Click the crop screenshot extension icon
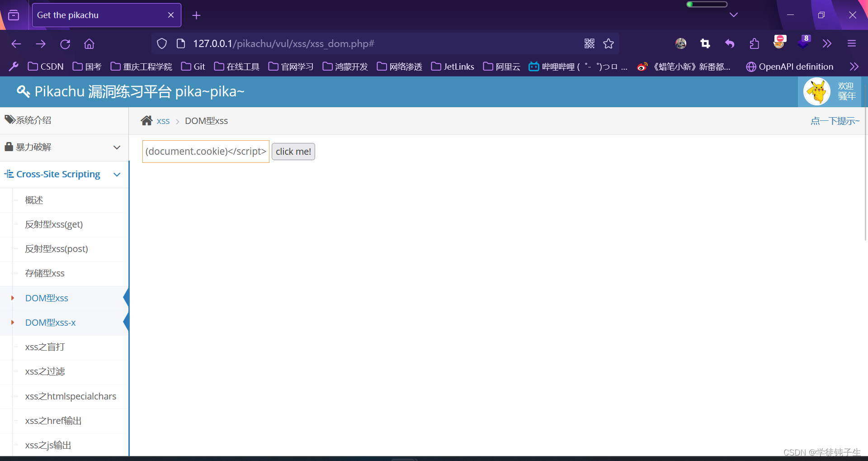The image size is (868, 461). [x=705, y=43]
